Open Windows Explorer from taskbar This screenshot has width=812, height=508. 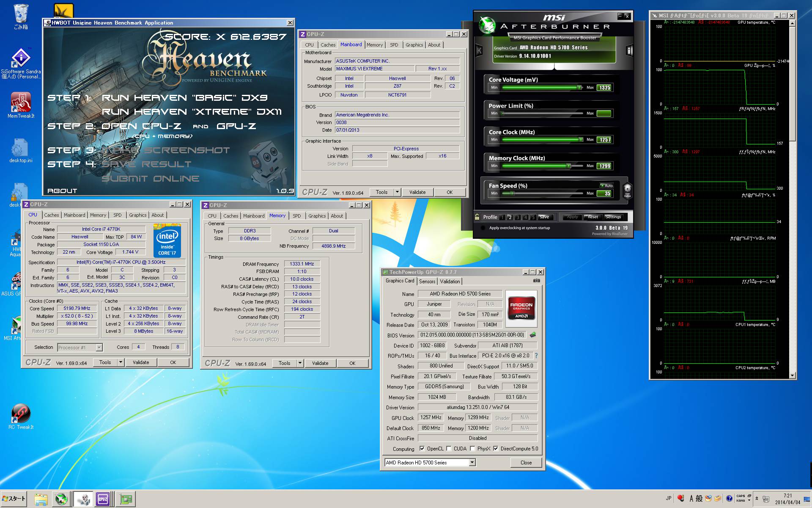pos(41,499)
